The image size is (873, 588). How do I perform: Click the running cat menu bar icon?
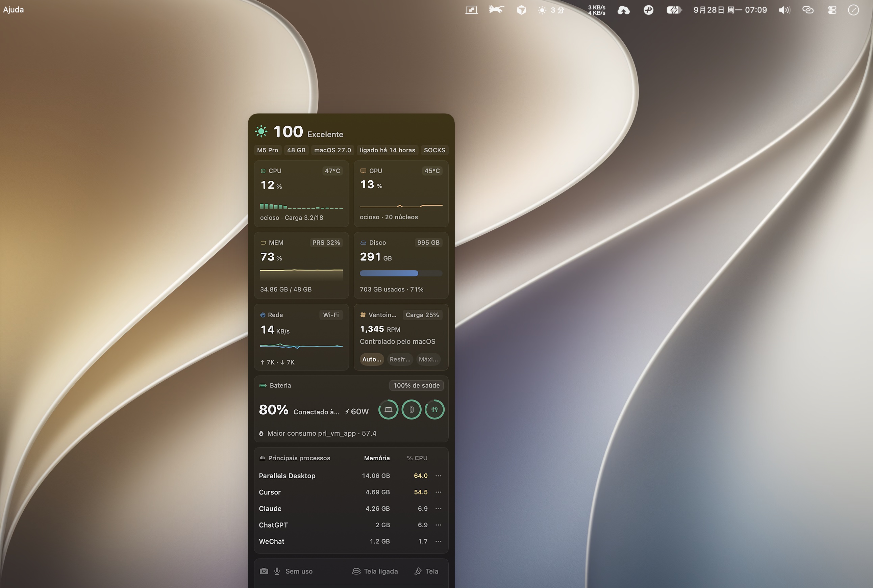[x=496, y=10]
